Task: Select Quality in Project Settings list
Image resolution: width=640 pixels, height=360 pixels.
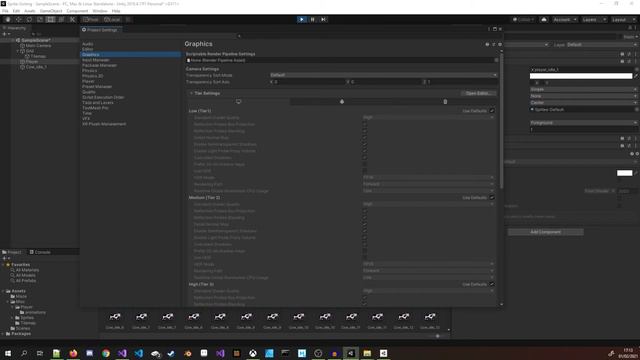Action: pos(89,92)
